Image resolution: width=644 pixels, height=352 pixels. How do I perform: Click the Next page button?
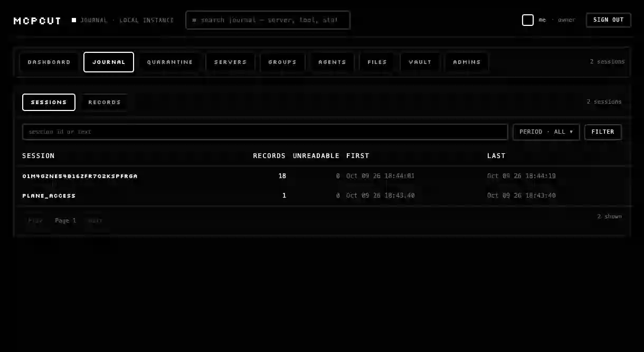pos(95,220)
